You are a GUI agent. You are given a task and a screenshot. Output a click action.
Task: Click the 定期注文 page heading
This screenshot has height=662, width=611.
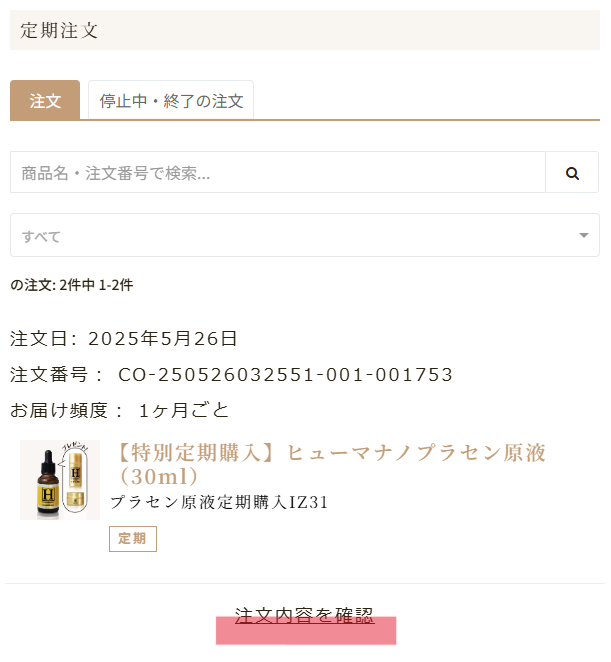[60, 30]
